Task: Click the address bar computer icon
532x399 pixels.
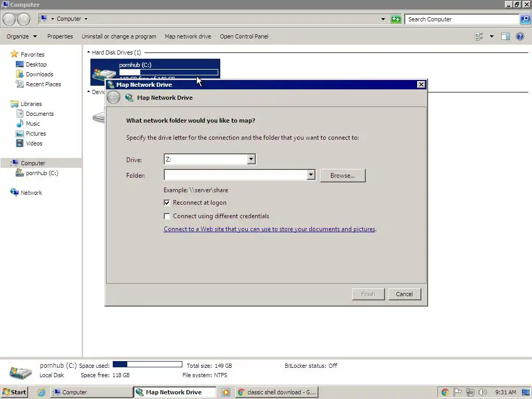Action: pyautogui.click(x=43, y=19)
